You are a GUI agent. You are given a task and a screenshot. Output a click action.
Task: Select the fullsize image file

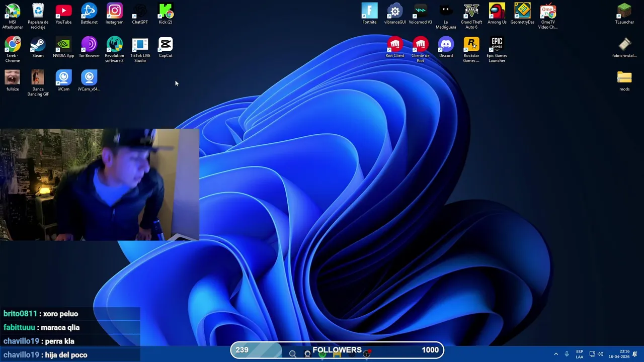click(13, 80)
